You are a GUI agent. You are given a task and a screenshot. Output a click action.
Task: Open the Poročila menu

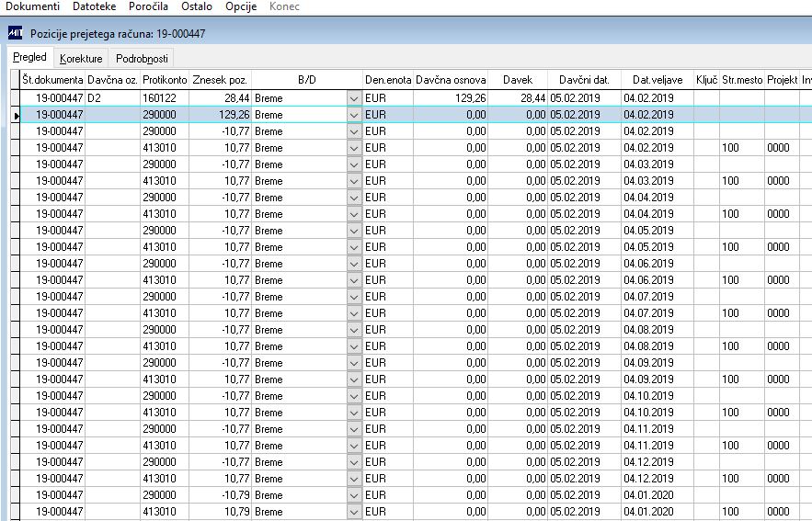(149, 6)
